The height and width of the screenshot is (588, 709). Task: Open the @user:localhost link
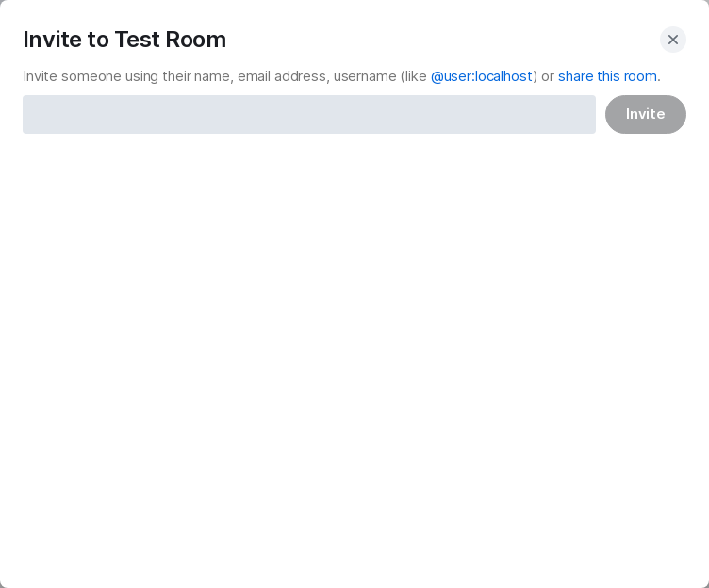pos(481,76)
